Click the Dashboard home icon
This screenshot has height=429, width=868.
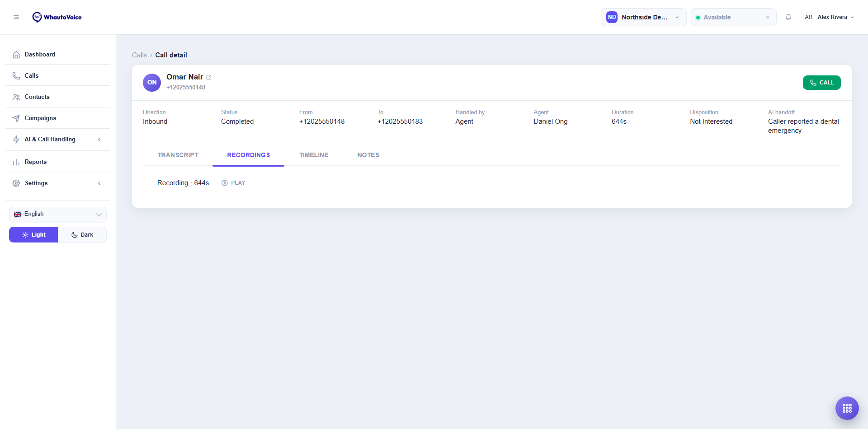[x=16, y=55]
